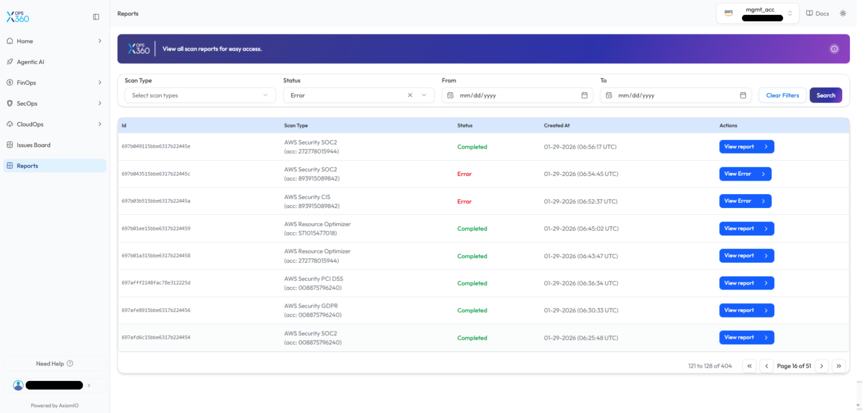The height and width of the screenshot is (413, 868).
Task: Open the From date calendar picker icon
Action: 584,96
